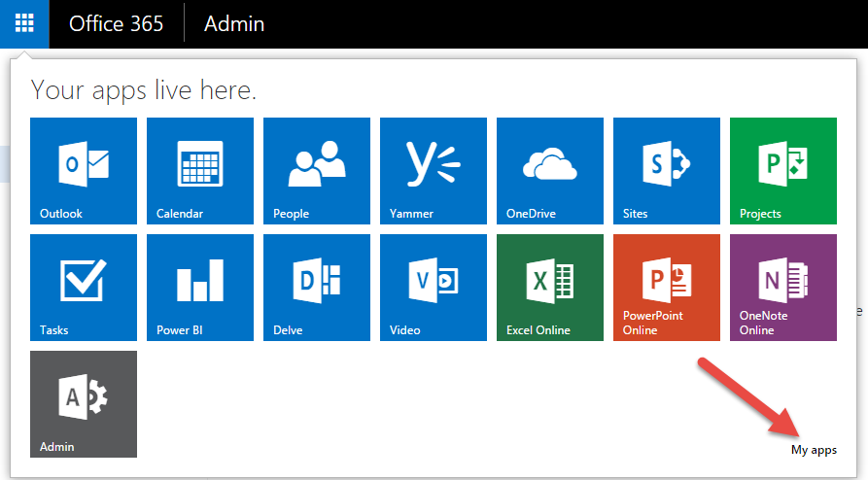Click the Office 365 header title

(117, 24)
